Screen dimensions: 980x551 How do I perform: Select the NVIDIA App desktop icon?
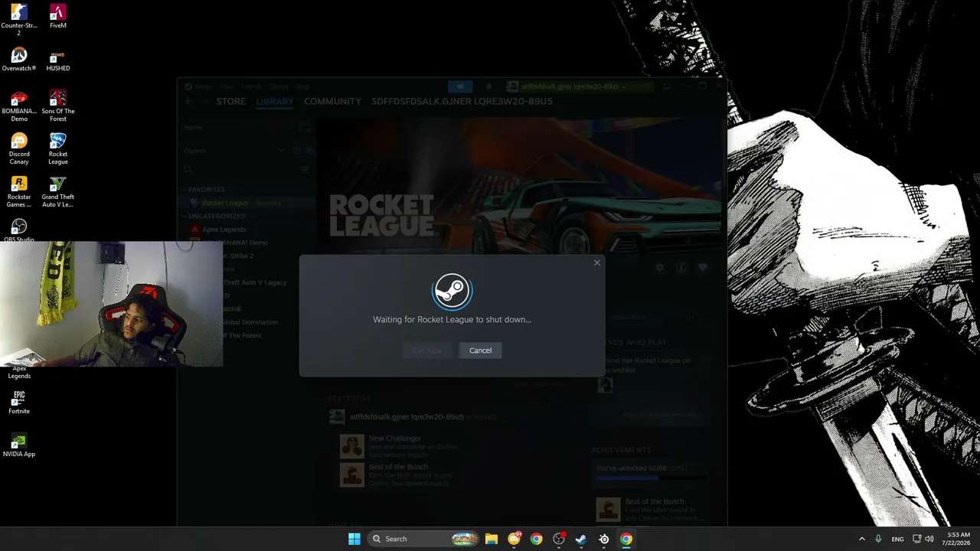19,445
